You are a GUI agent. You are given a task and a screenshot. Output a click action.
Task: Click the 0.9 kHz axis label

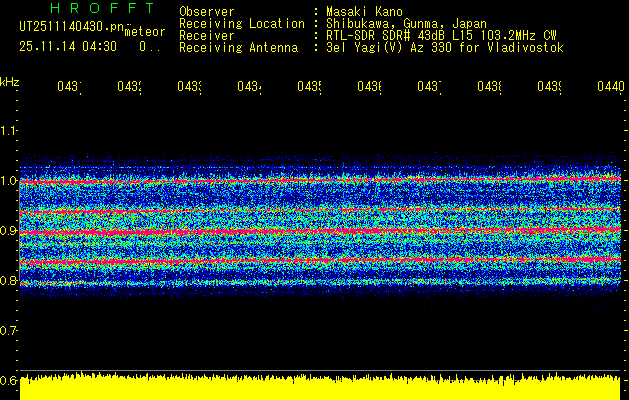pyautogui.click(x=8, y=230)
